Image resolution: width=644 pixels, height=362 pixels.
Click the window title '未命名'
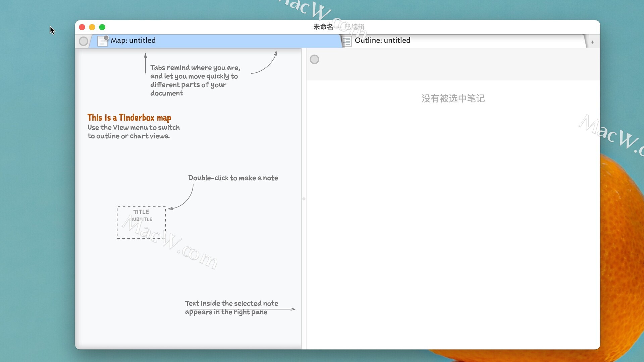[x=323, y=27]
